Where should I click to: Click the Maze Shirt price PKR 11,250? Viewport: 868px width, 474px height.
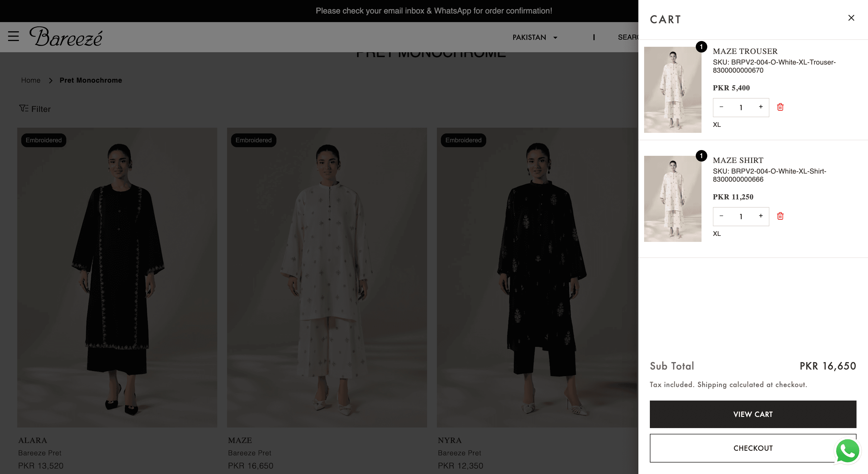[x=733, y=197]
